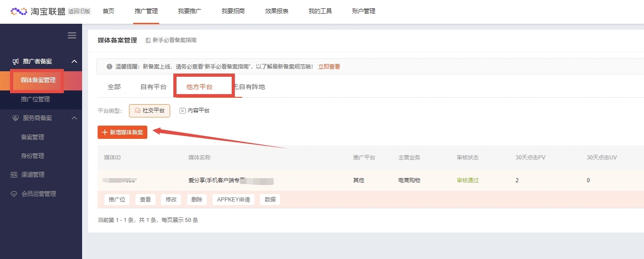Click the 渠道管理 sidebar icon
The image size is (644, 259).
tap(14, 174)
